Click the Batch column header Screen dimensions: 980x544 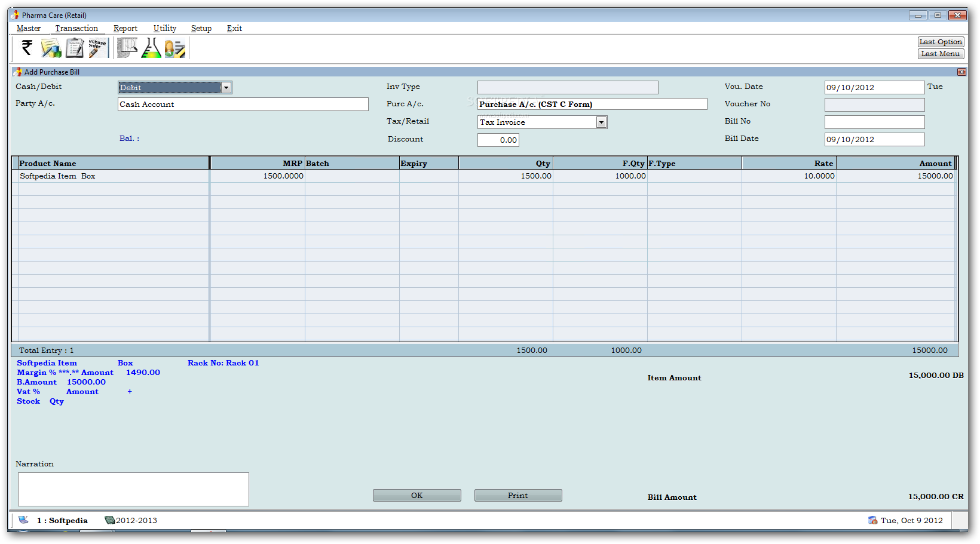point(352,164)
